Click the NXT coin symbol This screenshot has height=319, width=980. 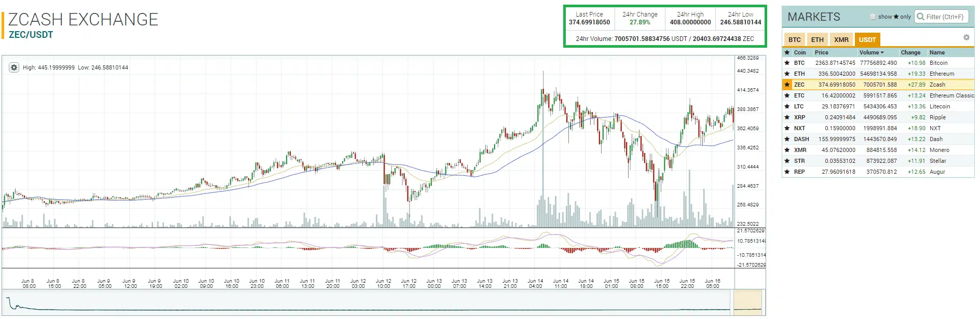click(x=799, y=128)
